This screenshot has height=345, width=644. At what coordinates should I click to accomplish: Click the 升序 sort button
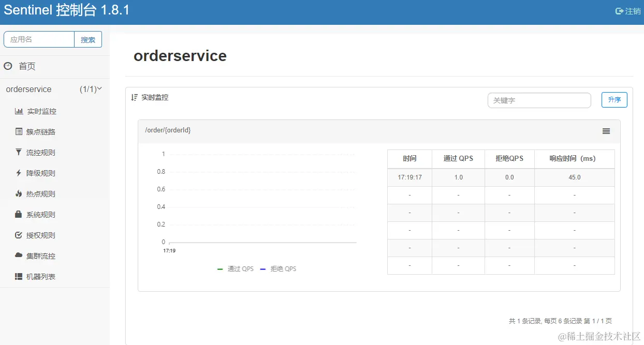pos(614,100)
